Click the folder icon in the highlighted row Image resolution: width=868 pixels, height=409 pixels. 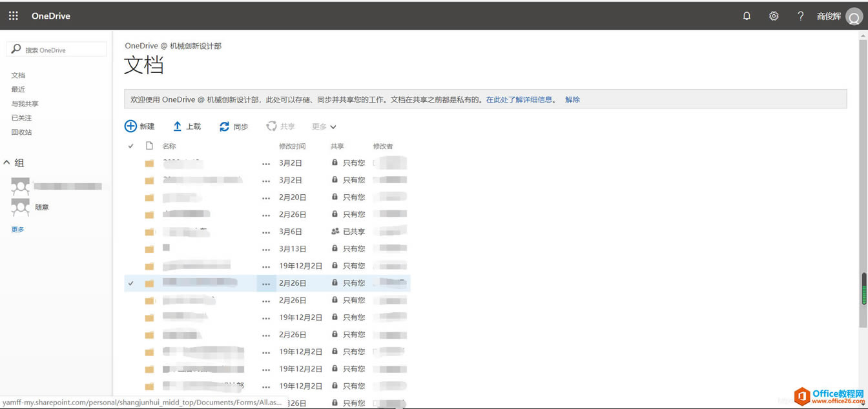pos(149,283)
